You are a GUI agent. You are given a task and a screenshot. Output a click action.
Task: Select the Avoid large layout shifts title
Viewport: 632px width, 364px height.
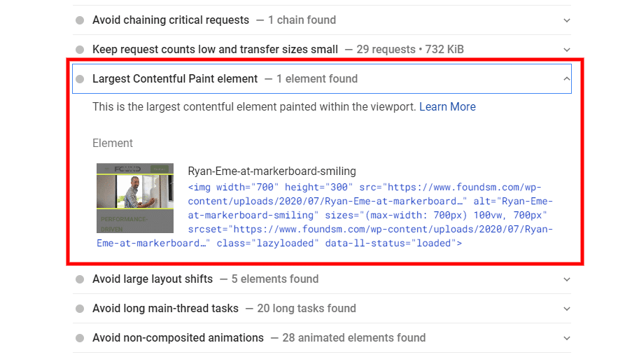(x=153, y=279)
